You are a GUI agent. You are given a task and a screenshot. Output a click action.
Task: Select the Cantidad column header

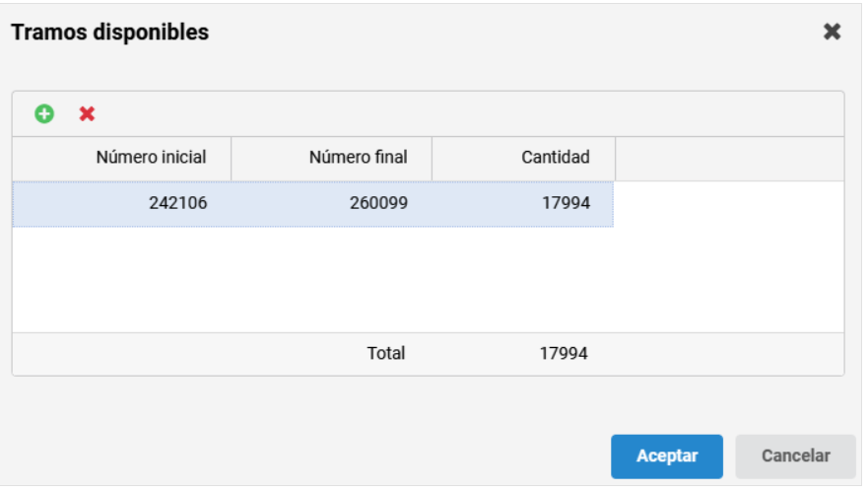click(x=524, y=159)
